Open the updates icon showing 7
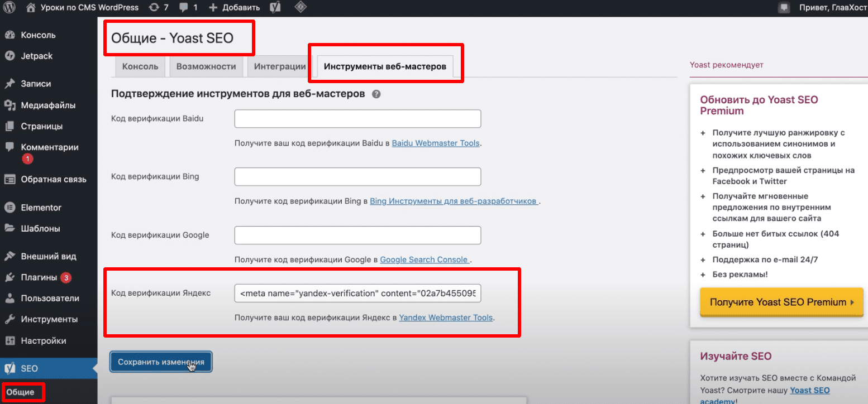This screenshot has width=868, height=404. [154, 8]
